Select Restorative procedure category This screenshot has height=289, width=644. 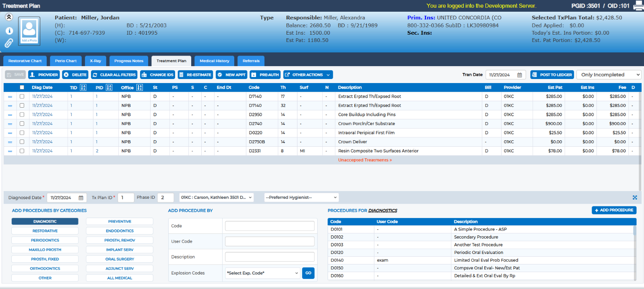[45, 231]
